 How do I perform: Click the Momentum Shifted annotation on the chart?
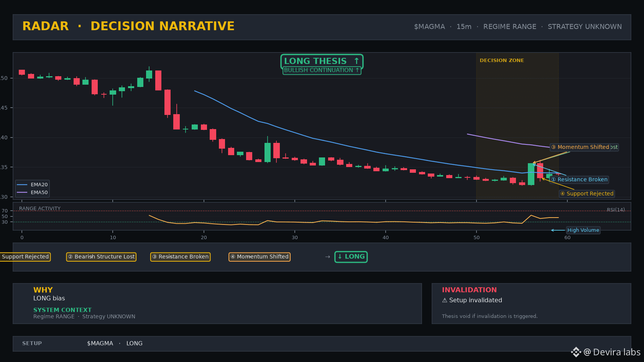pyautogui.click(x=580, y=147)
